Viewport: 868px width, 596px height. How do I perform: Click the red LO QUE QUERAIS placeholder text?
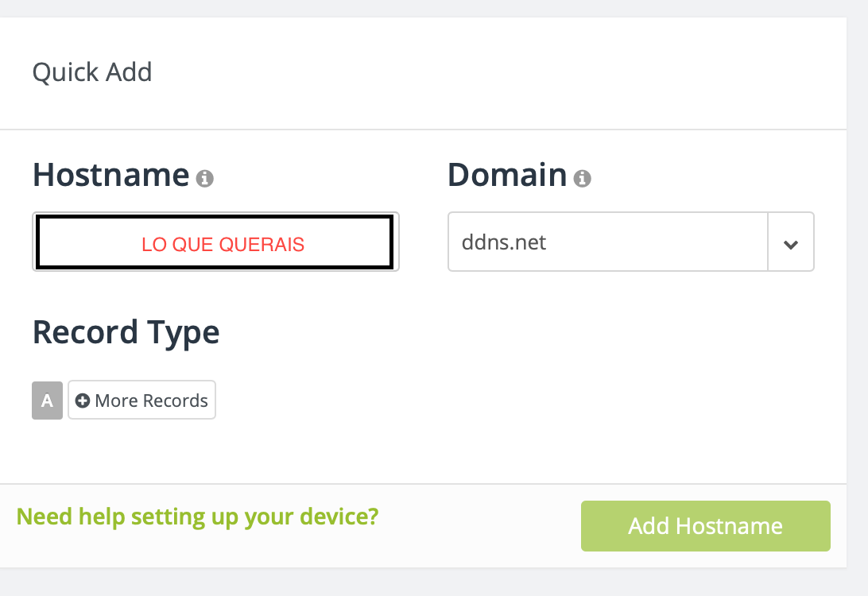click(x=223, y=244)
